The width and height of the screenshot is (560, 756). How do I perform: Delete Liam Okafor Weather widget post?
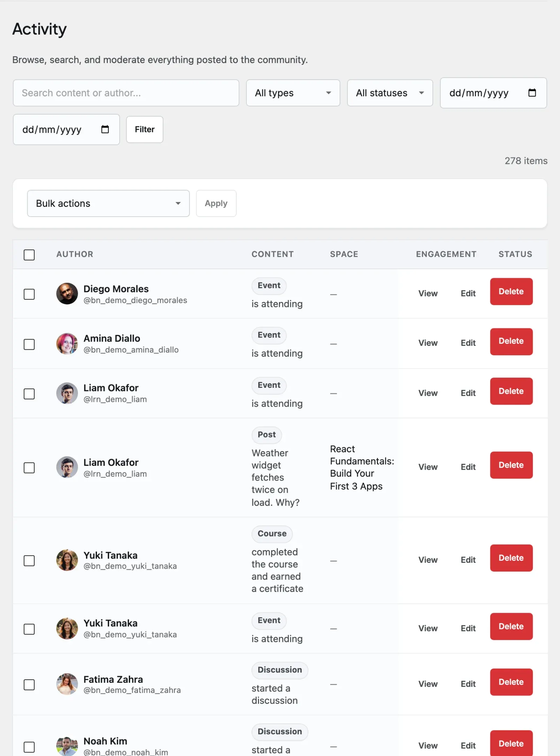click(511, 465)
